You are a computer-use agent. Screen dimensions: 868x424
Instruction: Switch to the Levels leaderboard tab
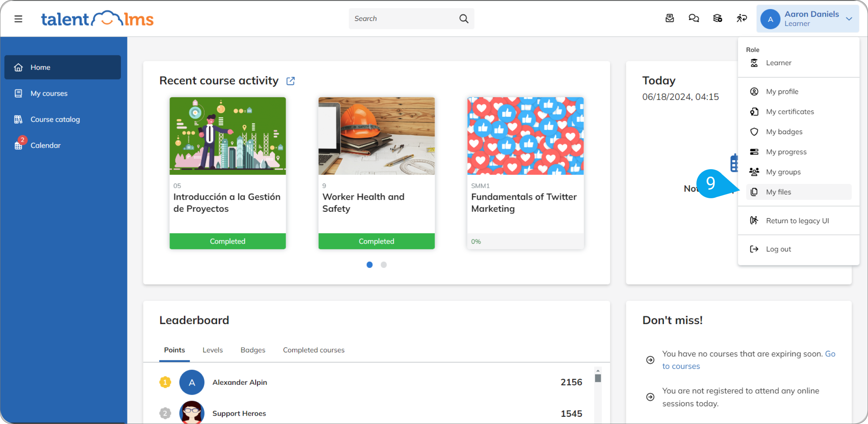(213, 350)
